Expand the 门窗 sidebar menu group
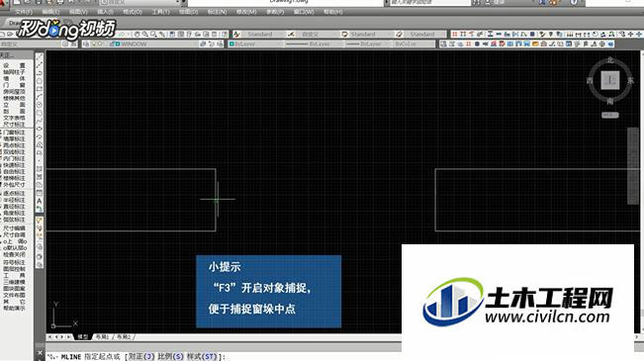Image resolution: width=644 pixels, height=361 pixels. [x=15, y=85]
